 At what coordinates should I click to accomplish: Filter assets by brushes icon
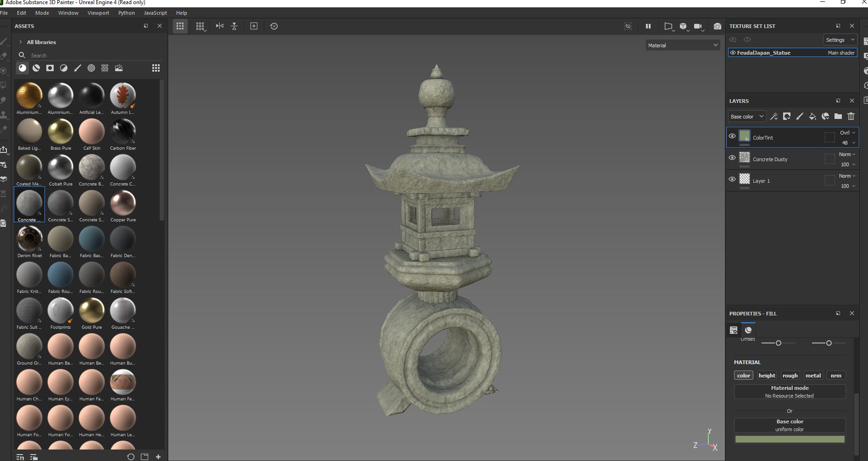click(x=78, y=68)
